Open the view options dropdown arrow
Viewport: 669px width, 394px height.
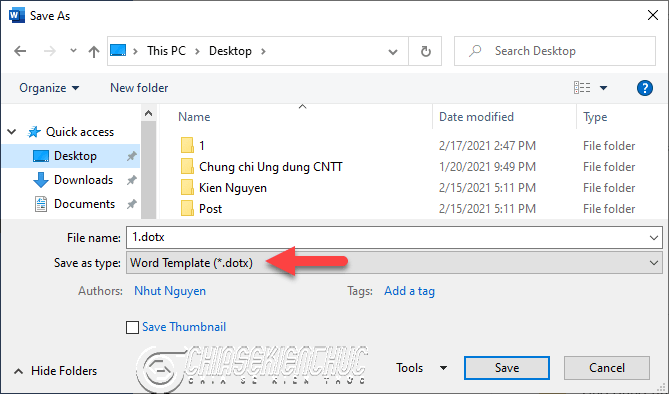[603, 88]
